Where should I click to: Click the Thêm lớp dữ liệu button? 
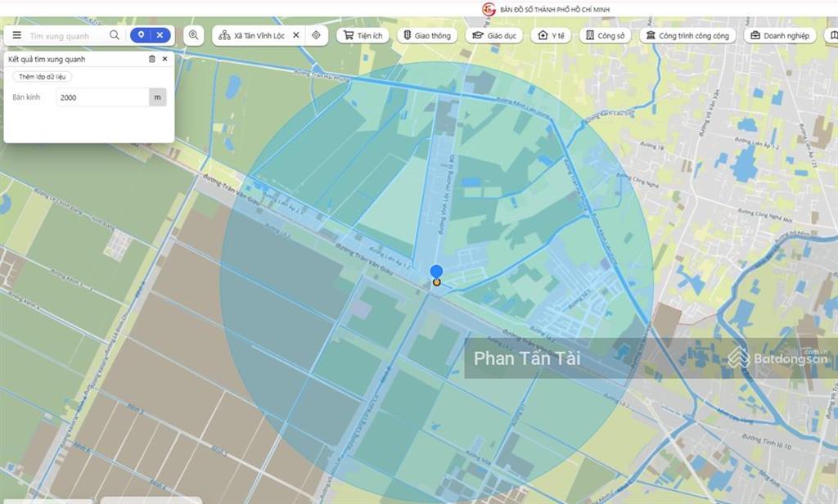pyautogui.click(x=43, y=77)
